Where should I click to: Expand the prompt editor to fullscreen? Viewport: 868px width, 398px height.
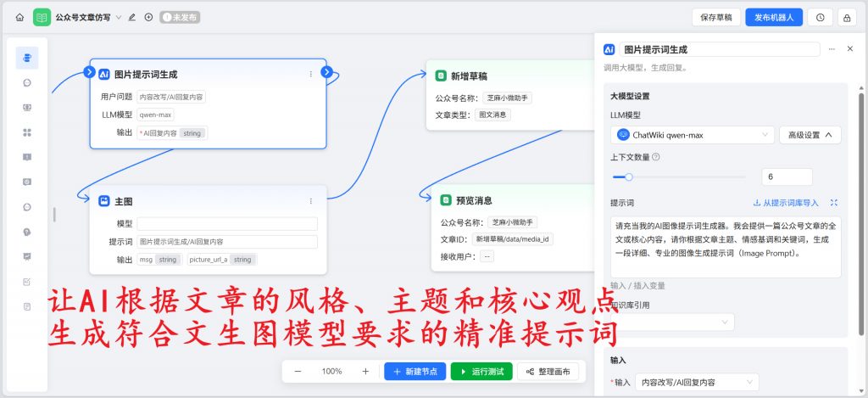click(835, 203)
